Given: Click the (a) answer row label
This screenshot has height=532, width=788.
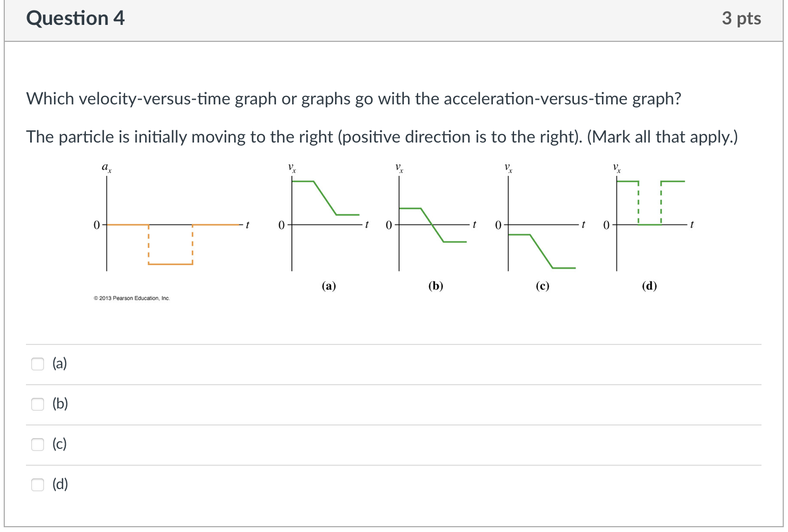Looking at the screenshot, I should (59, 363).
